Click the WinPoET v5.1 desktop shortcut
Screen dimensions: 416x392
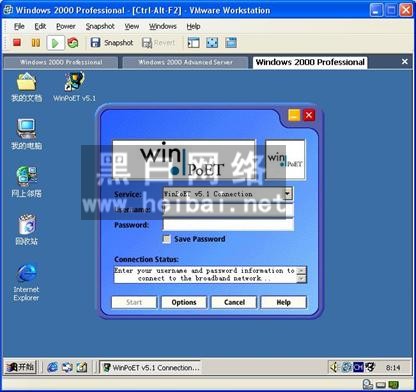(x=74, y=87)
